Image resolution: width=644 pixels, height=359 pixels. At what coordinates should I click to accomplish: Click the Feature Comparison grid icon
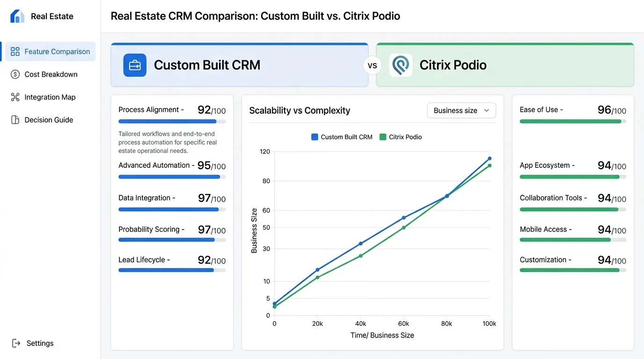(x=15, y=51)
